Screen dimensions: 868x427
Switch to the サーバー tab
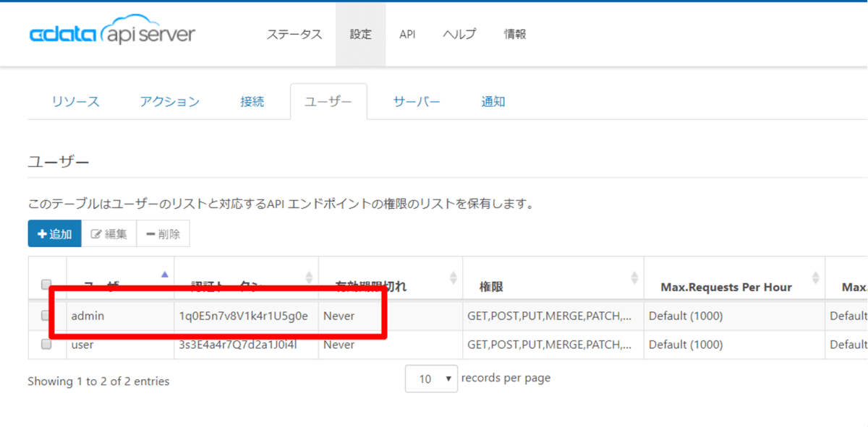pyautogui.click(x=417, y=102)
